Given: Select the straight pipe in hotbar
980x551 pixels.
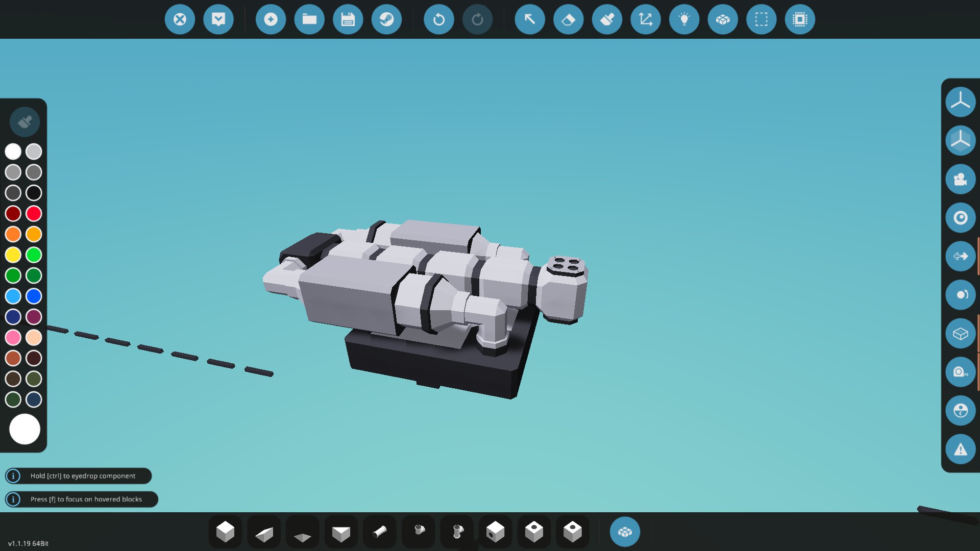Looking at the screenshot, I should (x=380, y=532).
